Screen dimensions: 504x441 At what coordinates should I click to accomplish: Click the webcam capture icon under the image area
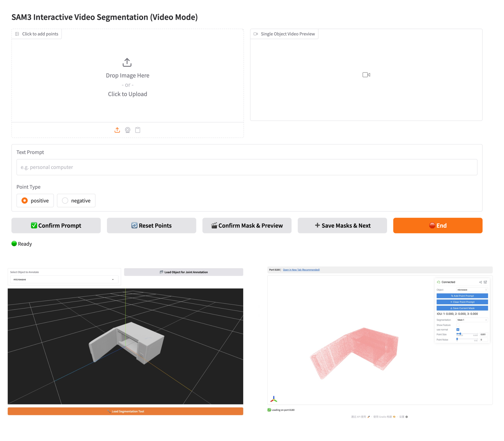[127, 130]
